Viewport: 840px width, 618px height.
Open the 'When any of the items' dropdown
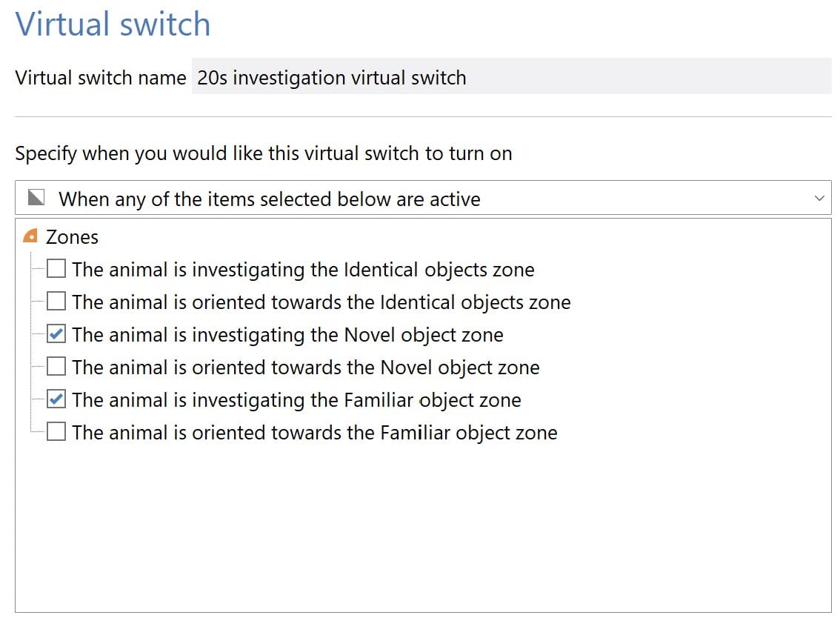coord(422,199)
